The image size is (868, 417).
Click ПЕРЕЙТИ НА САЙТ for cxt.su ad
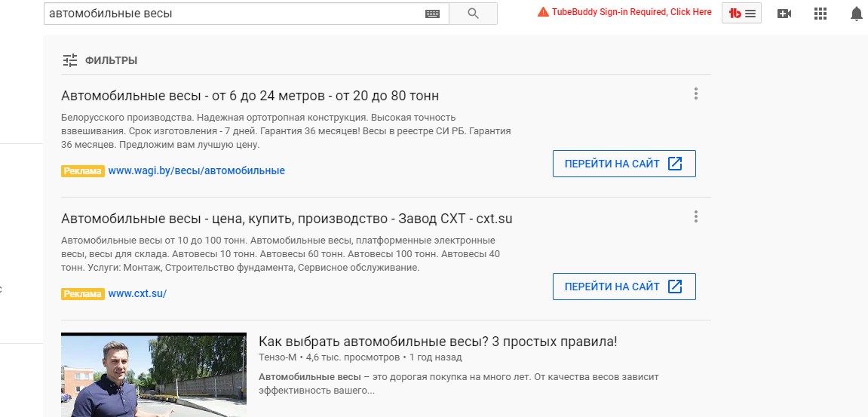(x=624, y=287)
